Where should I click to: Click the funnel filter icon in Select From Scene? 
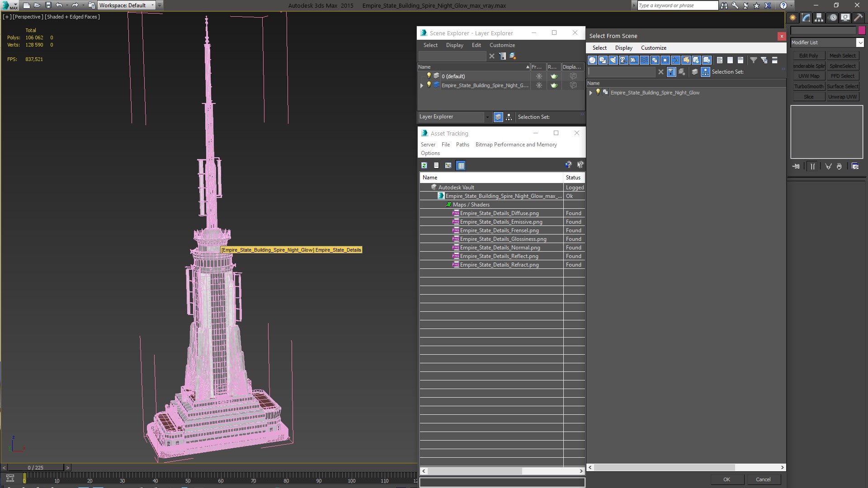click(754, 60)
